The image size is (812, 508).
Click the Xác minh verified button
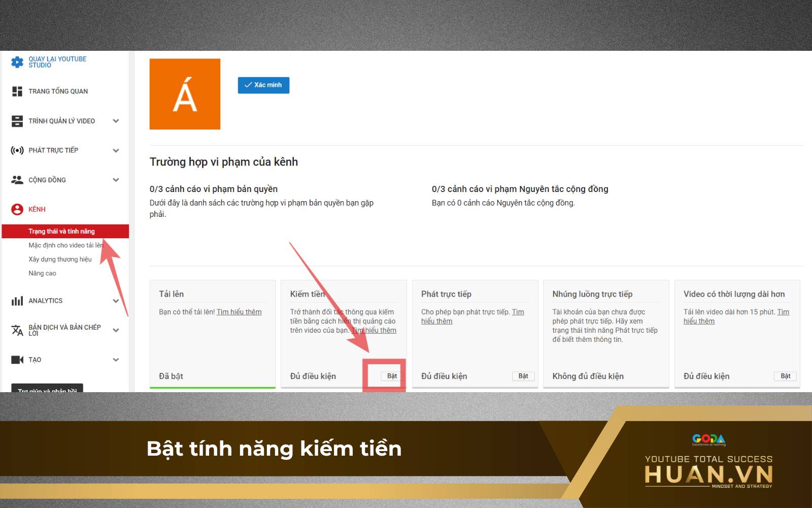[x=263, y=85]
